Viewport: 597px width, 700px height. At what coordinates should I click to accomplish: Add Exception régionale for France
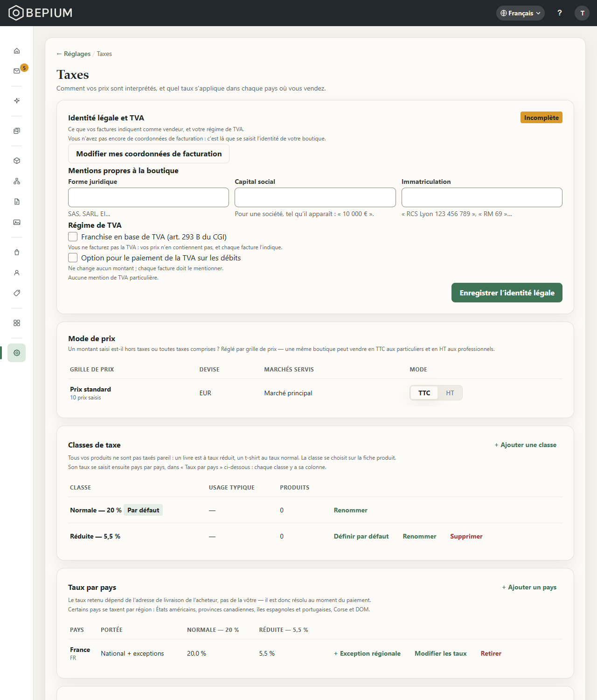click(x=368, y=653)
